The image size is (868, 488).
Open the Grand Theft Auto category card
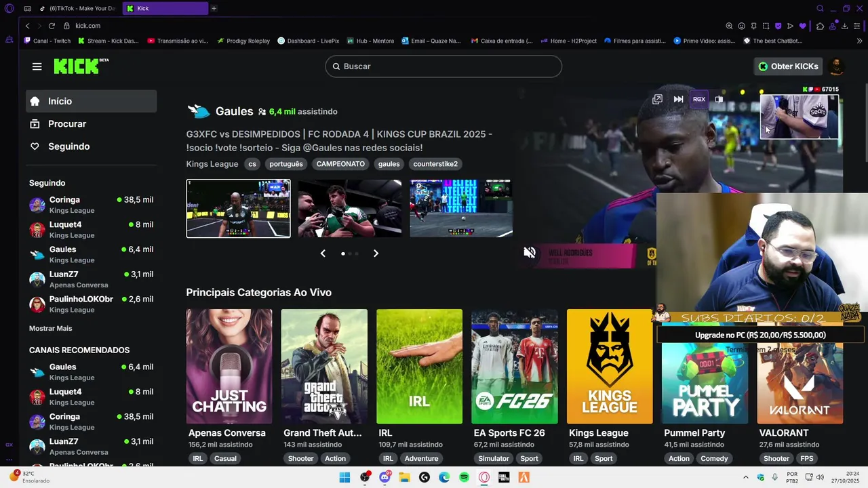click(324, 367)
